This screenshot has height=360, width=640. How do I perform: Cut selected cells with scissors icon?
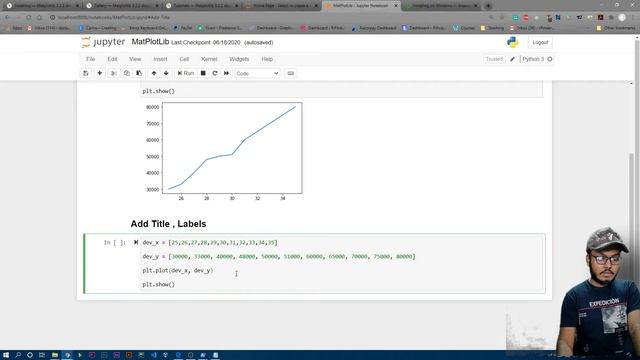114,73
